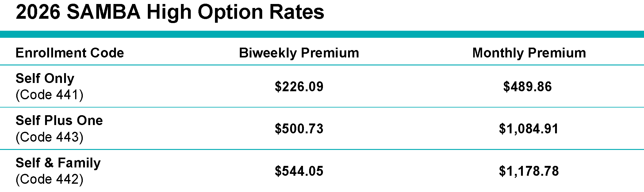Select the Monthly Premium column header
This screenshot has height=192, width=644.
pos(529,53)
